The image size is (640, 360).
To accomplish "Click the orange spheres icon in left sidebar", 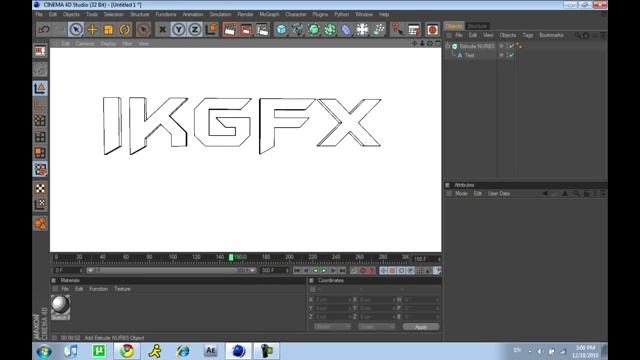I will coord(40,223).
